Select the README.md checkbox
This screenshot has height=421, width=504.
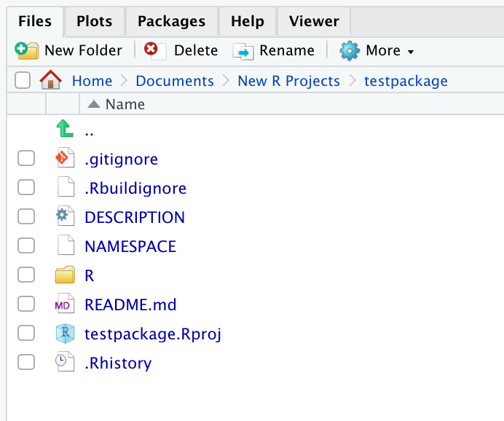(x=26, y=304)
